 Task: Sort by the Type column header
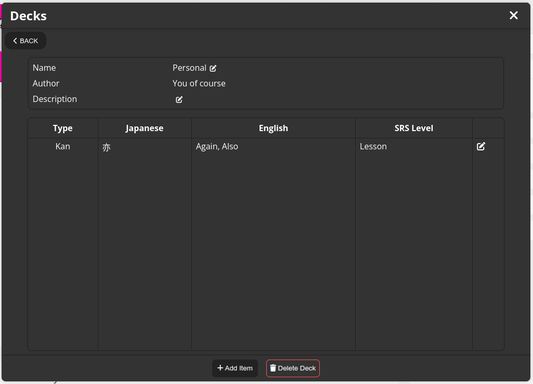(x=63, y=128)
